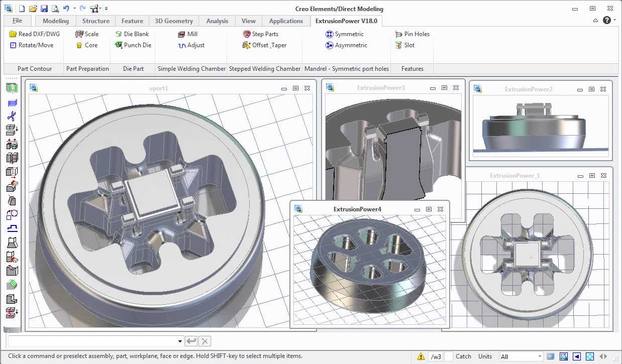Screen dimensions: 622x364
Task: Click the Mill command
Action: pos(187,34)
